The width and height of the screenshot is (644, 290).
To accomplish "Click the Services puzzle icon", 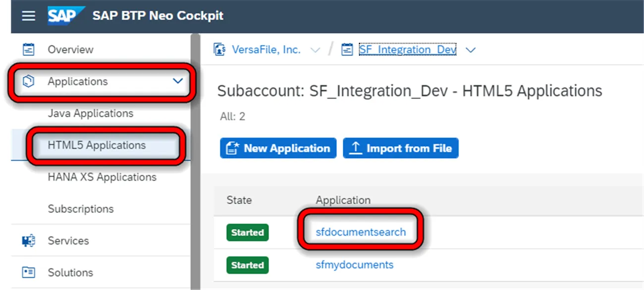I will tap(29, 241).
